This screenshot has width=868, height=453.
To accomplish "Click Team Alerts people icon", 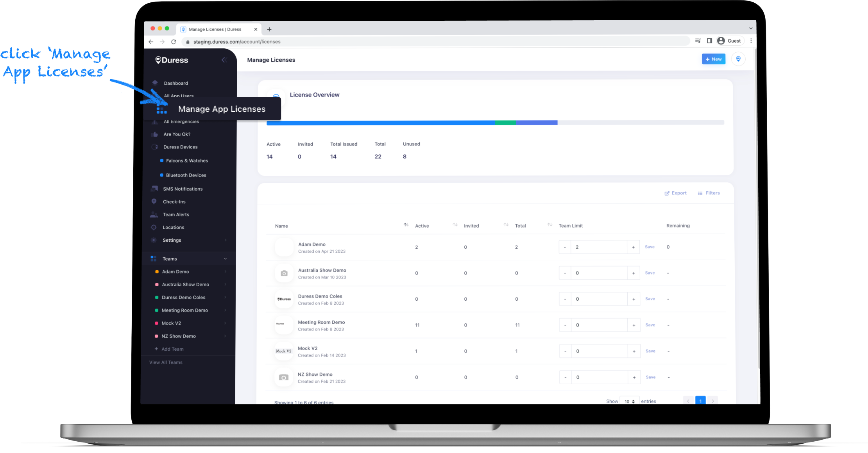I will click(154, 214).
